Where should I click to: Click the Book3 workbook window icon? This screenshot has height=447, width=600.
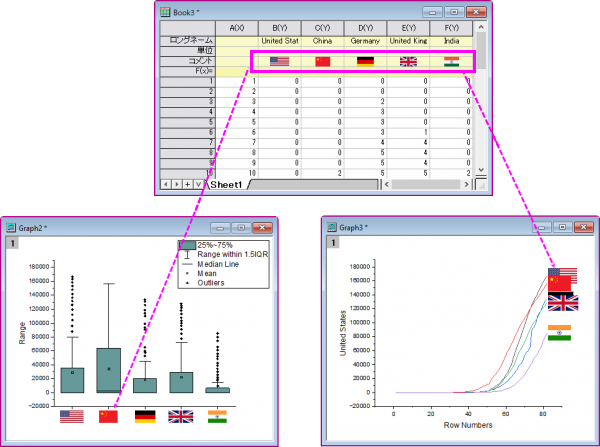(165, 12)
